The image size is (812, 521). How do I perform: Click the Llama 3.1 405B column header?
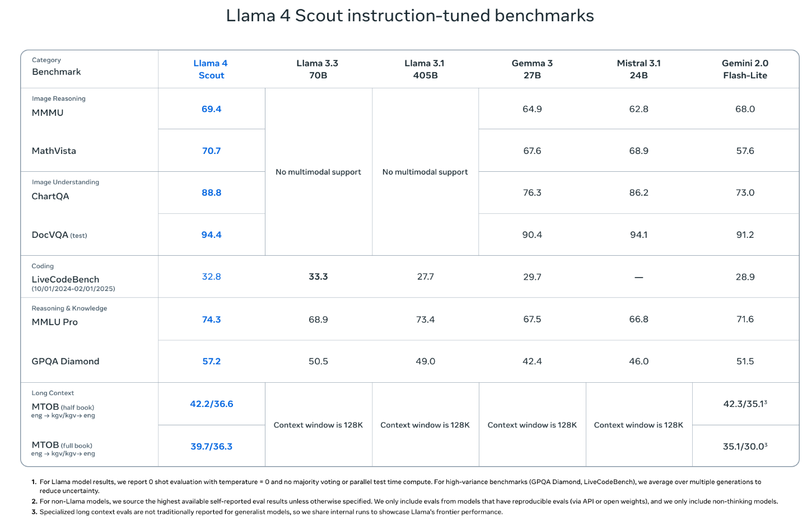(x=425, y=69)
